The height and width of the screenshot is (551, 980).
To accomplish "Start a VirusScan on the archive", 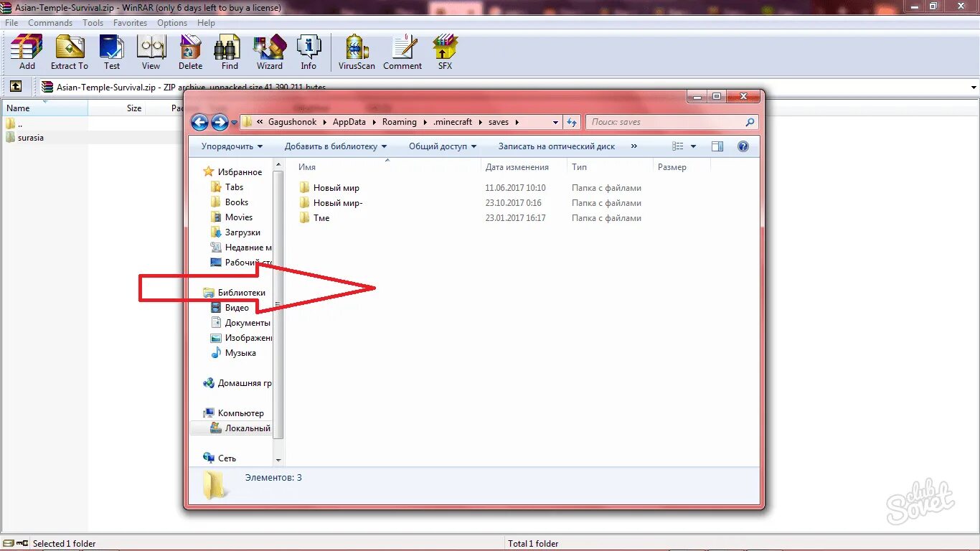I will point(357,52).
